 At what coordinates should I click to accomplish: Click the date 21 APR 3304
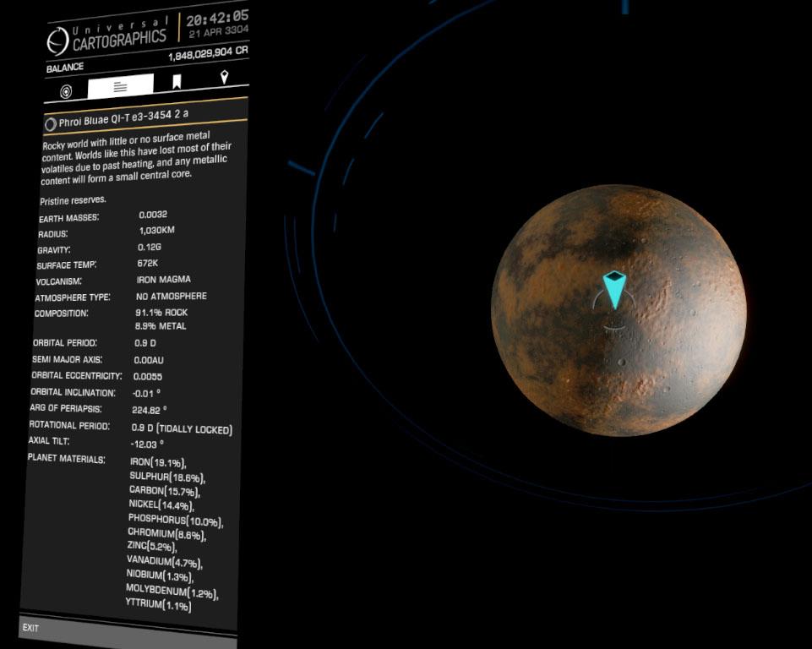tap(219, 32)
